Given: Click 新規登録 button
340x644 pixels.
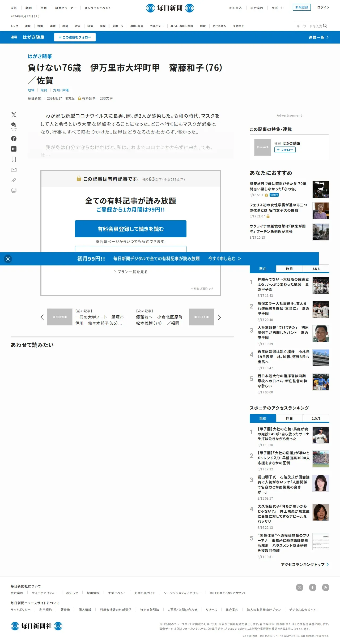Looking at the screenshot, I should (302, 7).
